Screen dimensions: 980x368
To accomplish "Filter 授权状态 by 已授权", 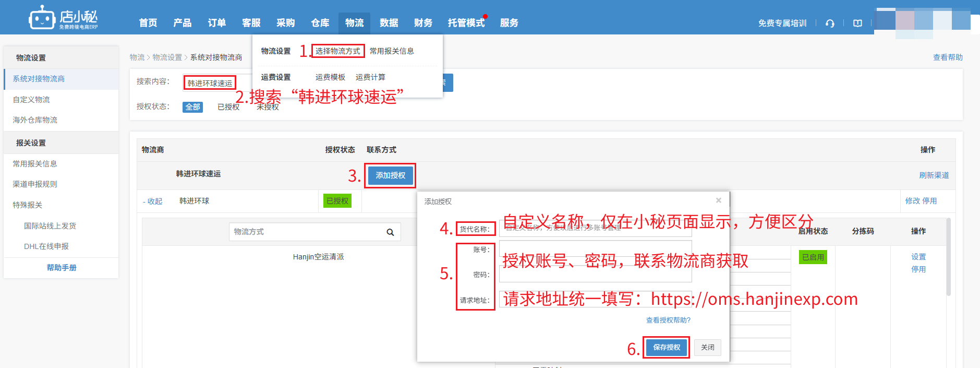I will [x=228, y=107].
